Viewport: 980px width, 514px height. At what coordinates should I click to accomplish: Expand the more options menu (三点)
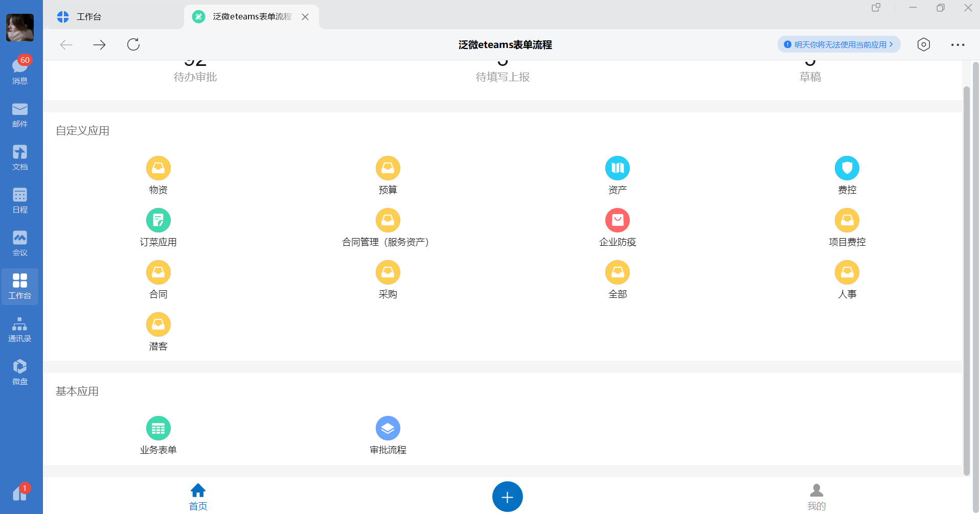point(957,44)
